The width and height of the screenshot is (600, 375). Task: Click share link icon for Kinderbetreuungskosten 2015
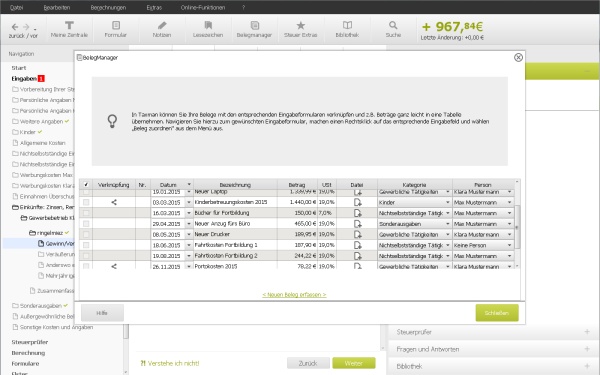click(x=114, y=202)
